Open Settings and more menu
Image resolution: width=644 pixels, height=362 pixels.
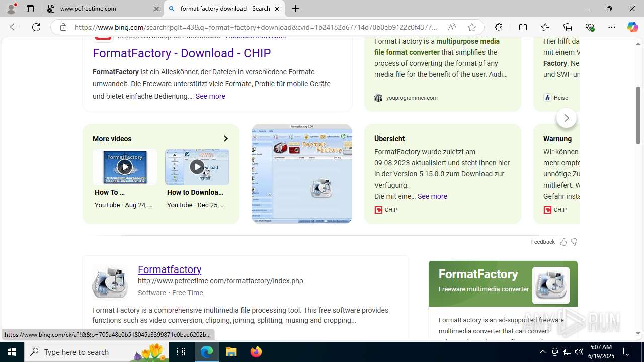point(612,27)
